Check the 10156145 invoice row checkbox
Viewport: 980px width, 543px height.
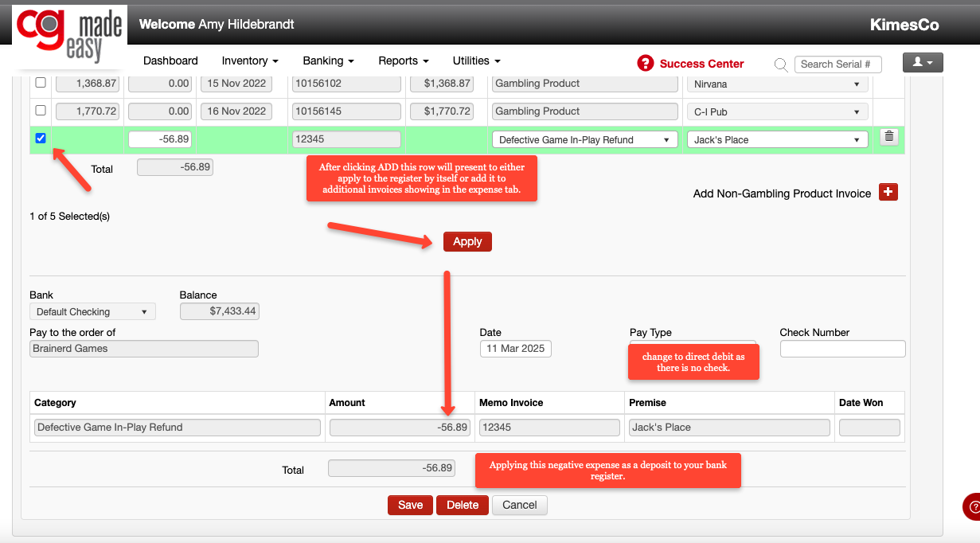(x=41, y=110)
